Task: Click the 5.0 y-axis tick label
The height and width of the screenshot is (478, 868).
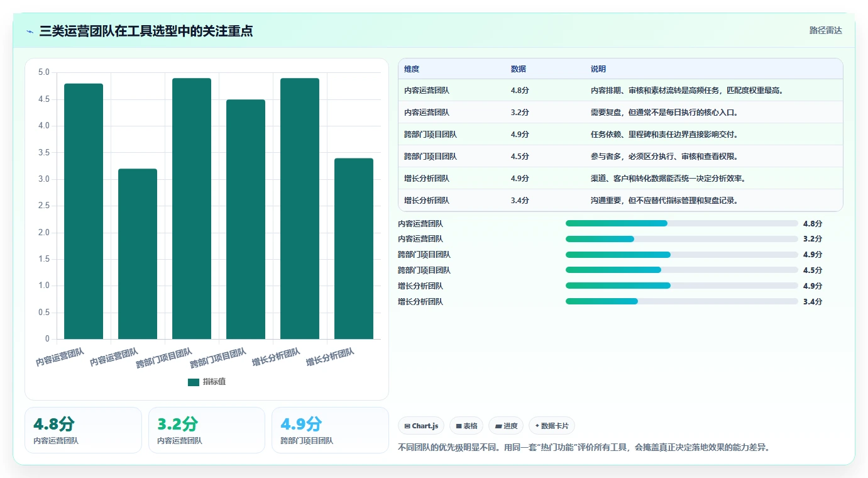Action: (x=43, y=72)
